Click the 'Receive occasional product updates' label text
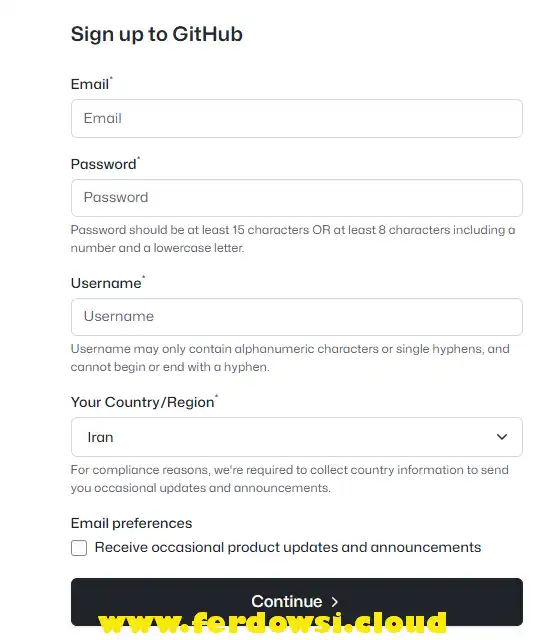 288,547
